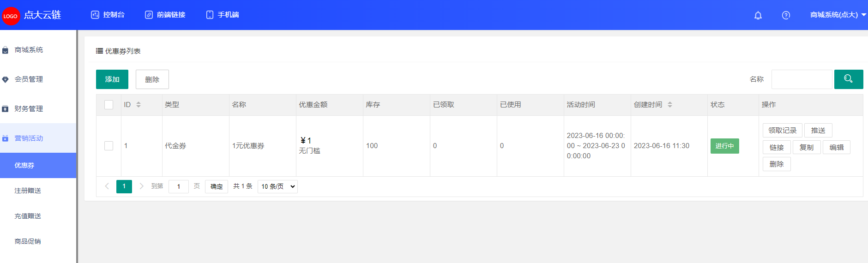Click the 确定 pagination button
The width and height of the screenshot is (868, 263).
217,186
